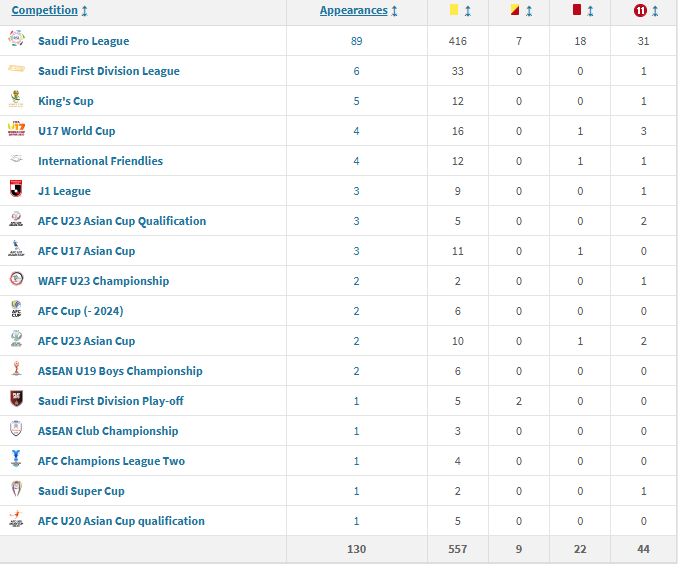Click the AFC U17 Asian Cup logo

16,250
